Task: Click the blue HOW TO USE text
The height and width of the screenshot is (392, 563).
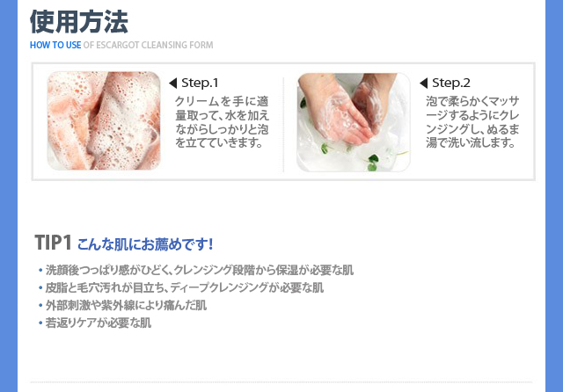Action: [55, 45]
